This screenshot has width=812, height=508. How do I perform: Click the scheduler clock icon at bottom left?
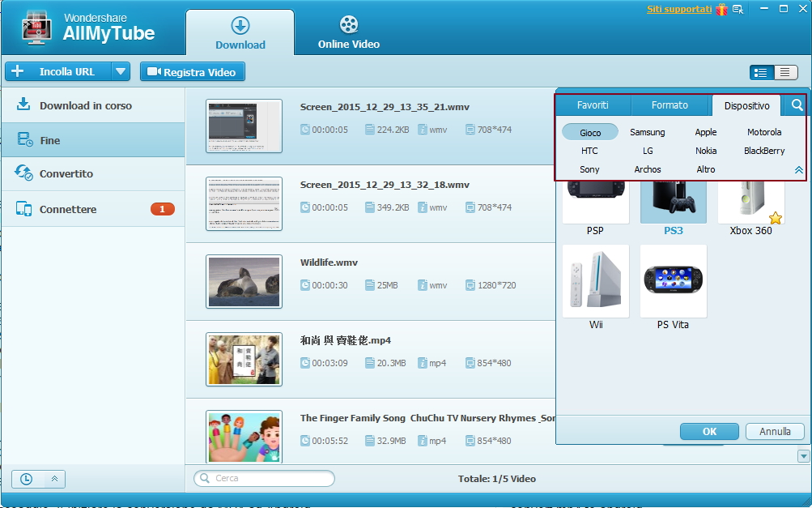click(26, 479)
